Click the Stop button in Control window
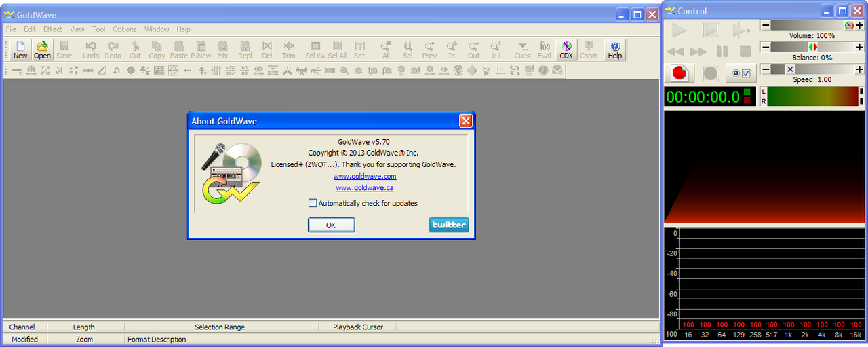The height and width of the screenshot is (347, 868). point(745,52)
